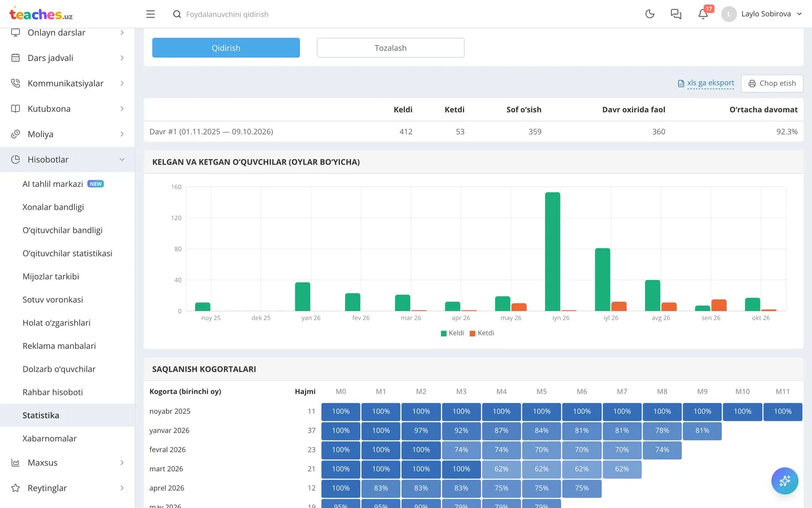Expand Onlayn darslar submenu chevron
812x508 pixels.
pos(122,33)
